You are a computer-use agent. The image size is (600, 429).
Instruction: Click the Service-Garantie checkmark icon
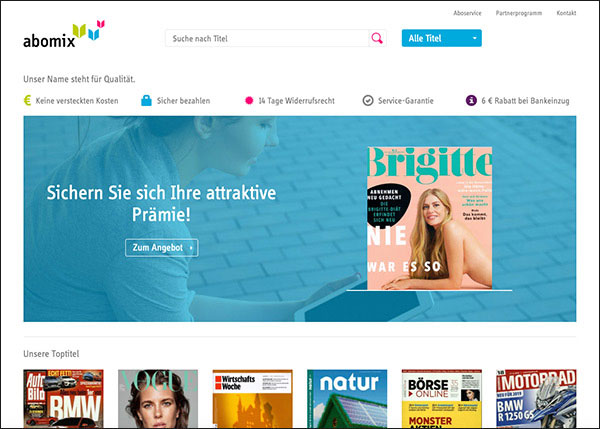368,101
